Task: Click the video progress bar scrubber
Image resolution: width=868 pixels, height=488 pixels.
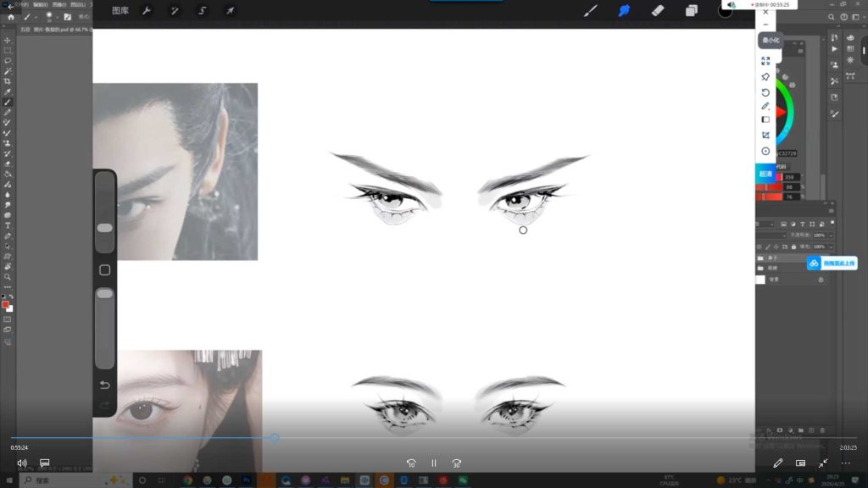Action: (275, 438)
